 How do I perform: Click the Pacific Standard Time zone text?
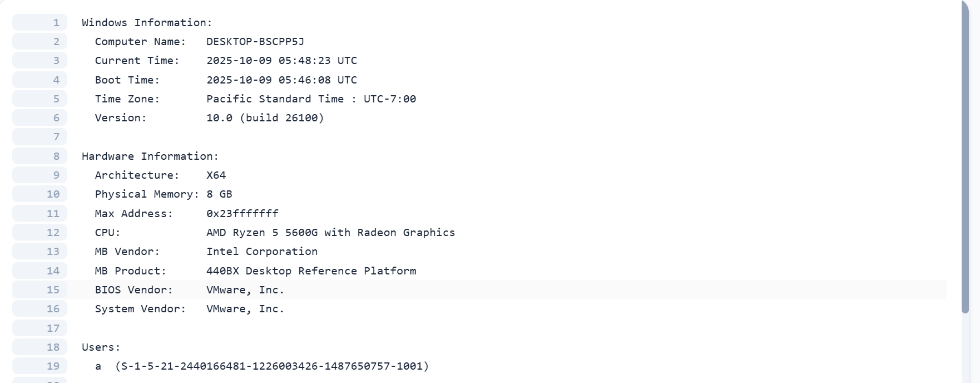[275, 99]
